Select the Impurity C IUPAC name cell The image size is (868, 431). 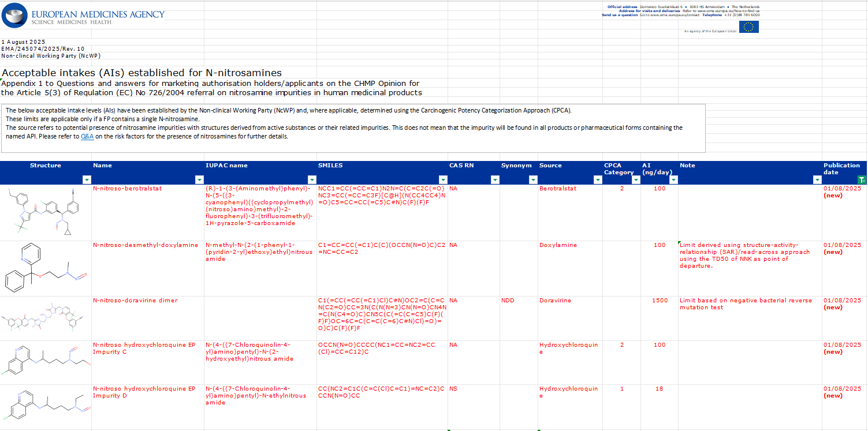point(260,362)
